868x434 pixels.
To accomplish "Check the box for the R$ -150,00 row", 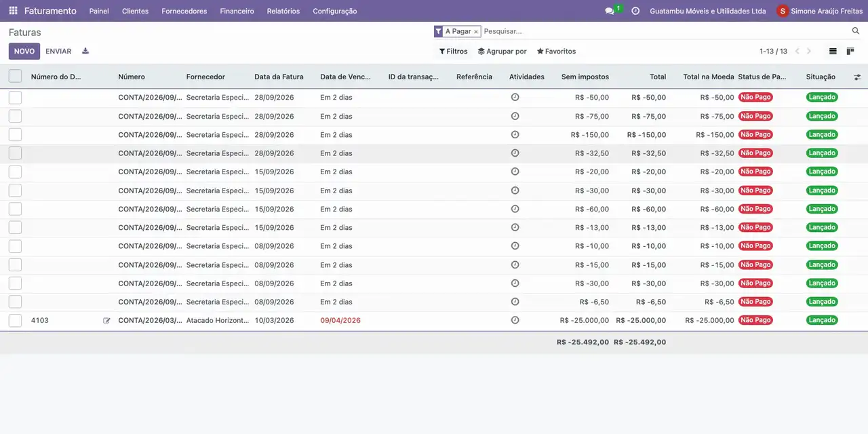I will tap(15, 134).
